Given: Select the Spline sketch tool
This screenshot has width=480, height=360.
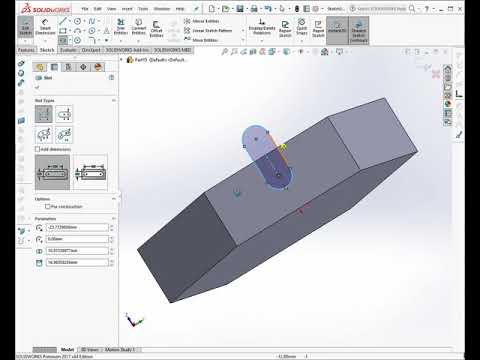Looking at the screenshot, I should coord(91,21).
